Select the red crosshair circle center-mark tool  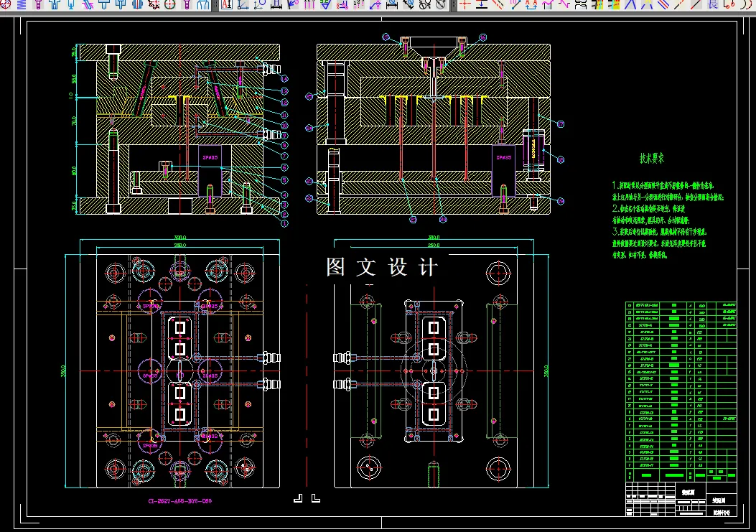pos(170,4)
